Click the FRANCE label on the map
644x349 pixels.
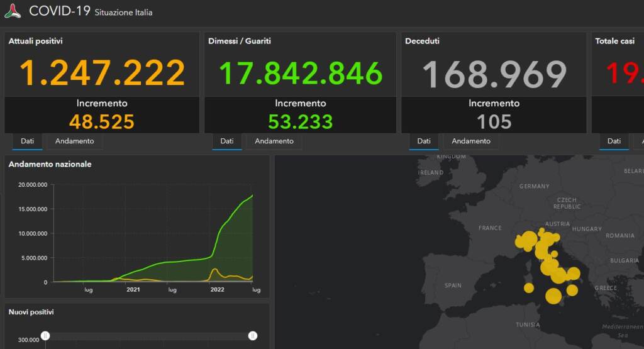(x=490, y=228)
